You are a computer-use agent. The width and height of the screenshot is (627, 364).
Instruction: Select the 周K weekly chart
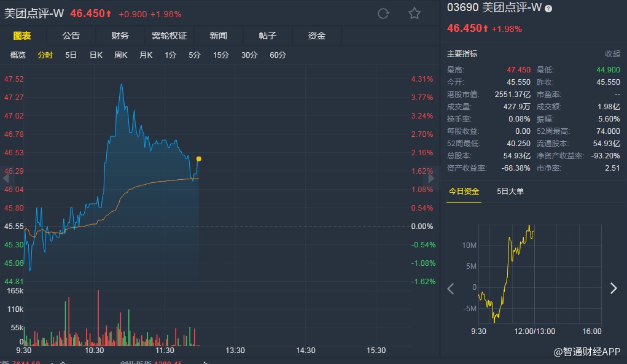pyautogui.click(x=120, y=55)
